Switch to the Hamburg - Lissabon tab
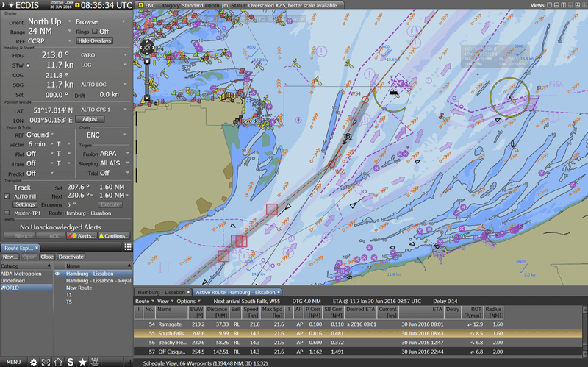Image resolution: width=588 pixels, height=367 pixels. tap(159, 292)
